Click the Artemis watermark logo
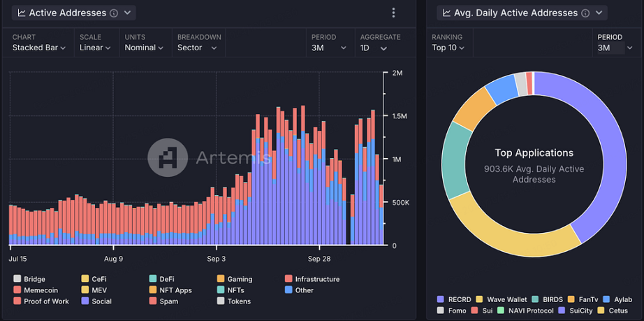The width and height of the screenshot is (644, 321). [x=168, y=157]
